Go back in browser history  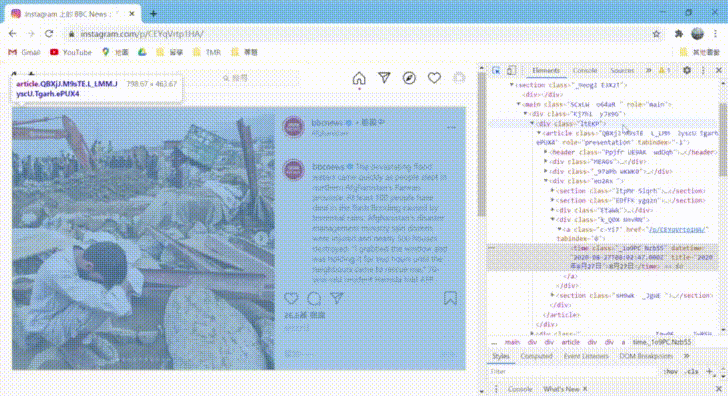[13, 33]
